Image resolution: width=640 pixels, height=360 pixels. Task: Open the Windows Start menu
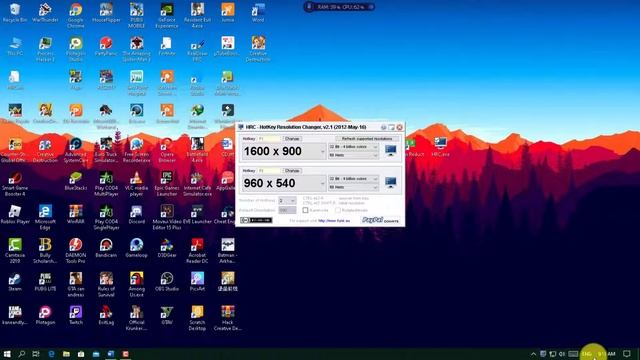tap(7, 354)
